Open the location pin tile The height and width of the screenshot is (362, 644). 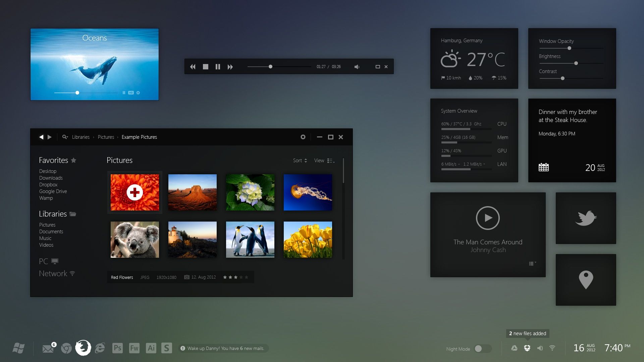tap(586, 280)
